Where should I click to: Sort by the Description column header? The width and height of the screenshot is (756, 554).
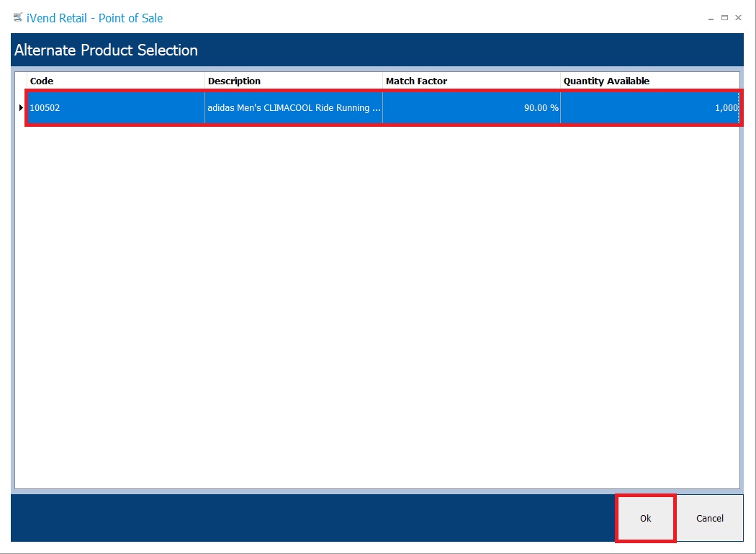pos(294,81)
